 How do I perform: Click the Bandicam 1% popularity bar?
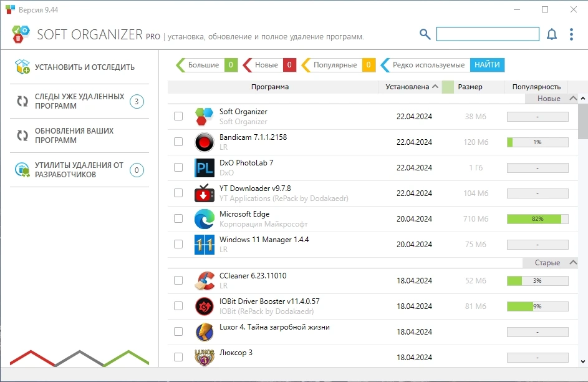pyautogui.click(x=537, y=142)
